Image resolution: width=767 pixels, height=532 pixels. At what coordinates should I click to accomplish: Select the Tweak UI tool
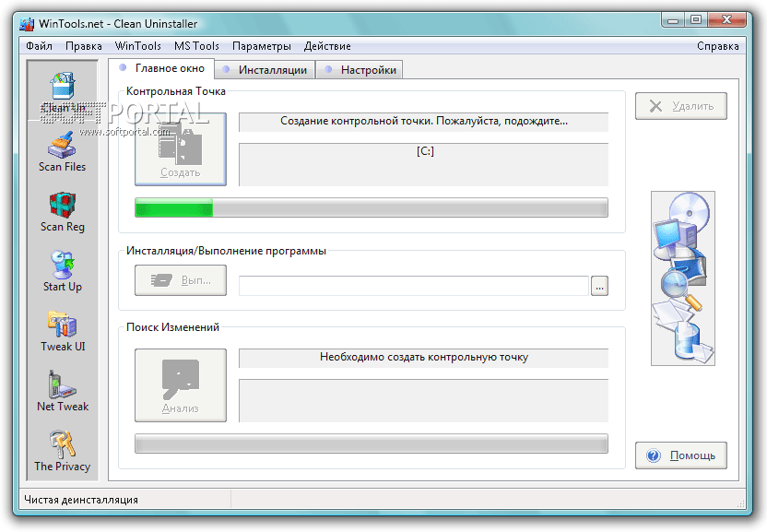tap(62, 332)
